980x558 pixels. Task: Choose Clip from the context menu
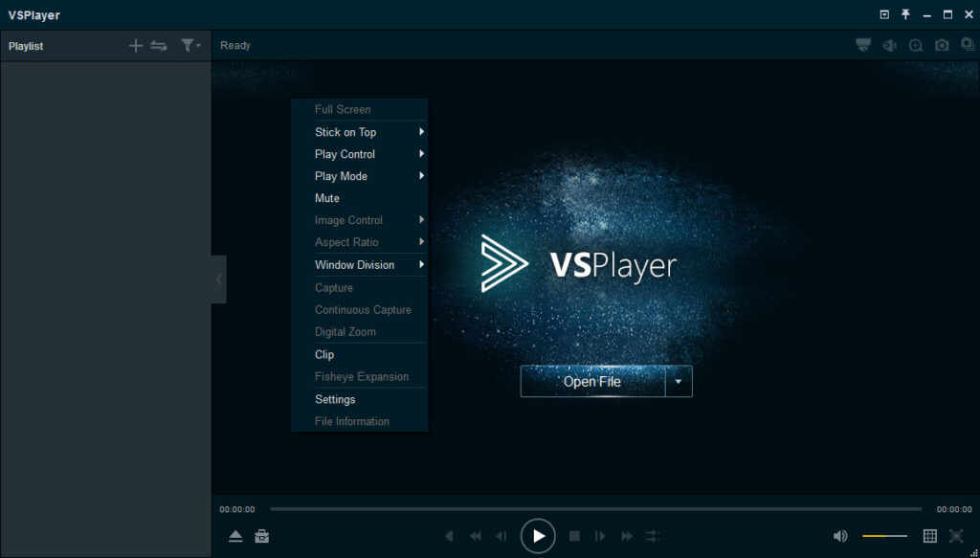(x=360, y=354)
